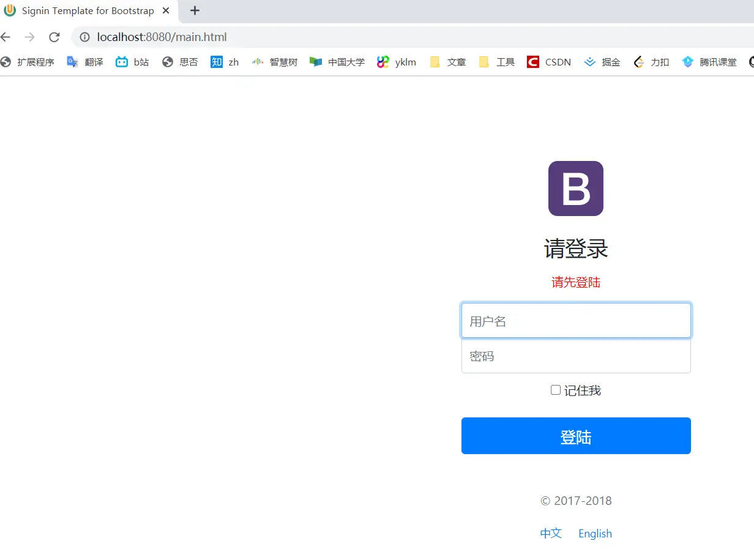The height and width of the screenshot is (560, 754).
Task: Open the 力扣 bookmark
Action: coord(651,62)
